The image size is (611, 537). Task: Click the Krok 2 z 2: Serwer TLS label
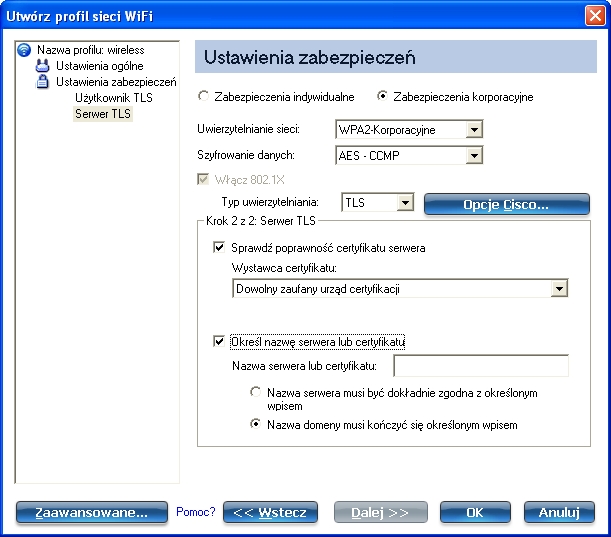coord(261,221)
